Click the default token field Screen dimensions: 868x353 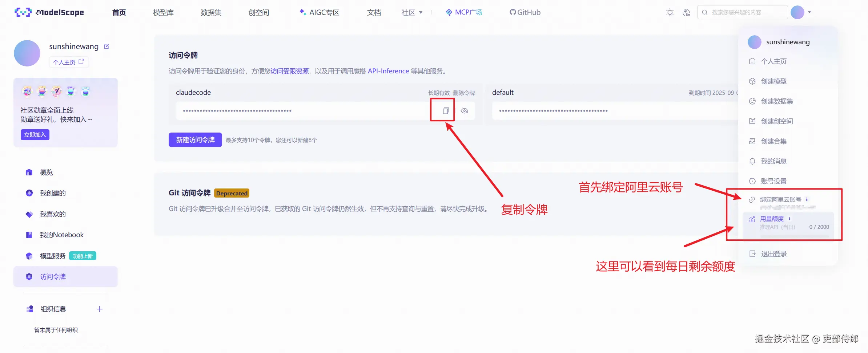[615, 111]
